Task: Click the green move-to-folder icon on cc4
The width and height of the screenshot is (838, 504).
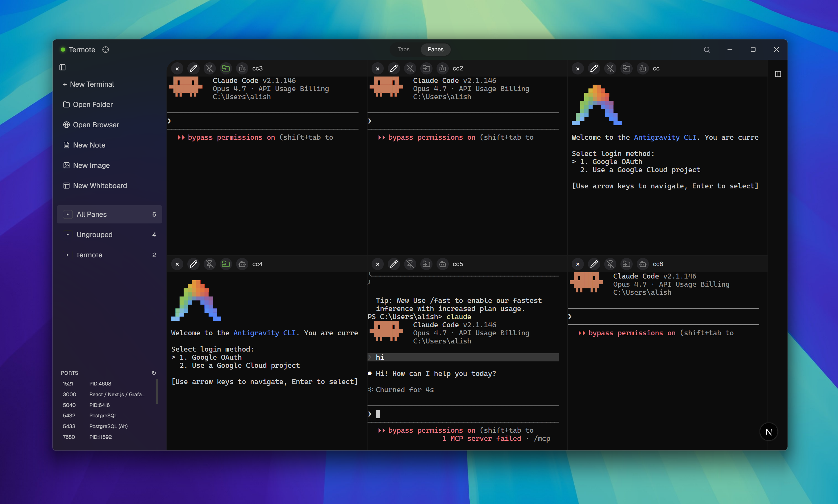Action: 226,264
